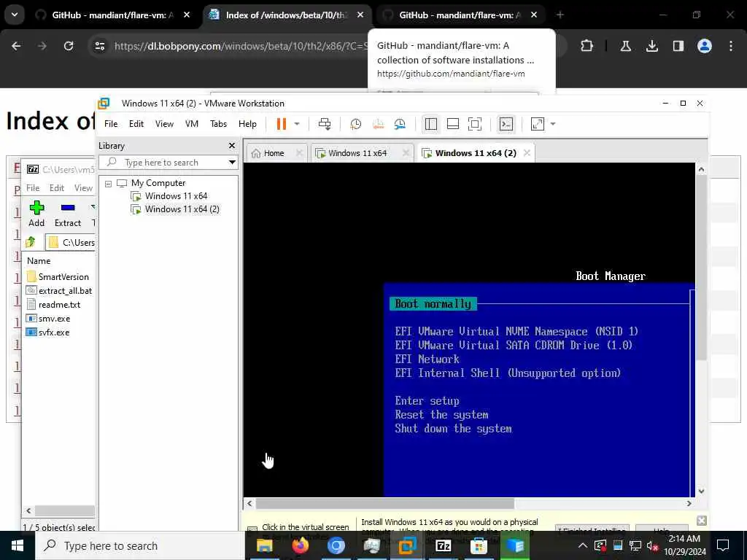The height and width of the screenshot is (560, 747).
Task: Open 7-Zip from the taskbar
Action: coord(443,545)
